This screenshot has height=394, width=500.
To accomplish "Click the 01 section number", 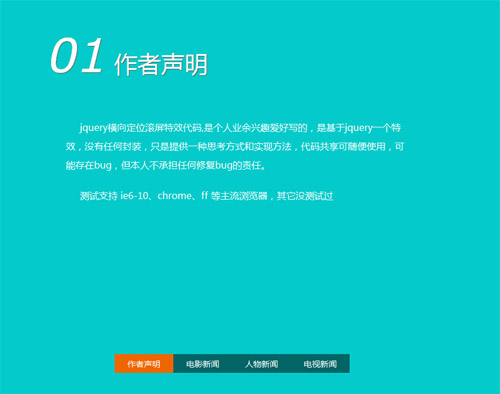I will [76, 55].
